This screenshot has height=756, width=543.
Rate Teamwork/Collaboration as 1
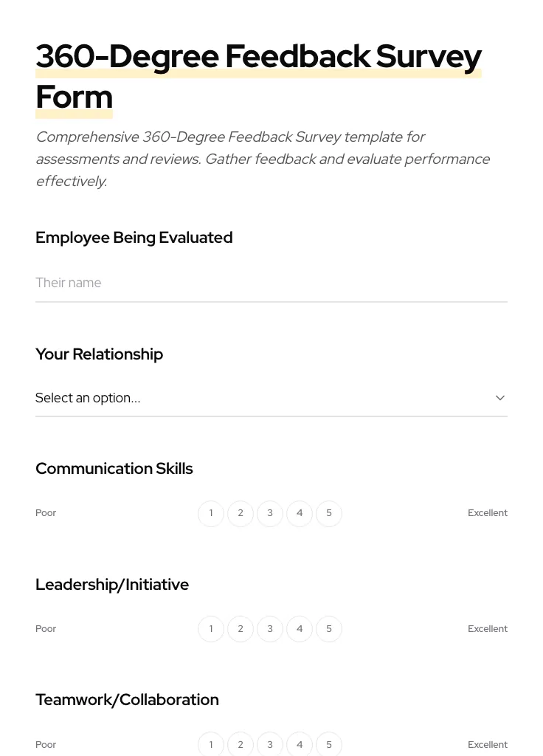[211, 744]
